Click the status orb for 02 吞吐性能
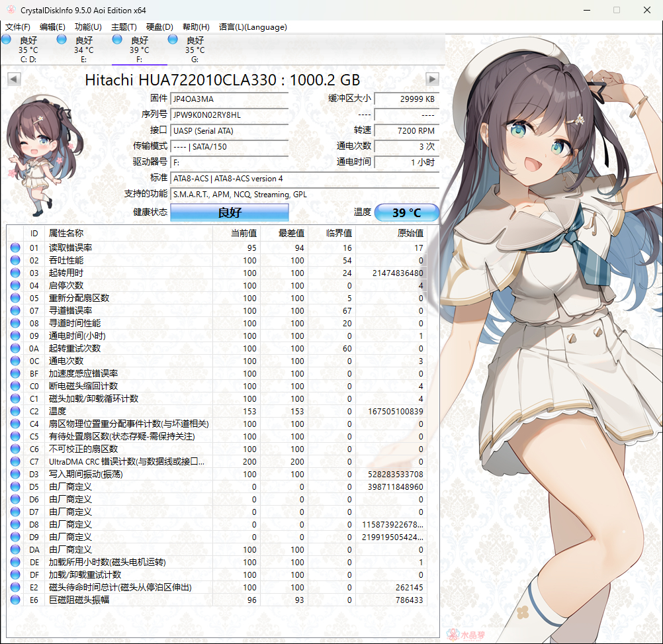 [15, 261]
